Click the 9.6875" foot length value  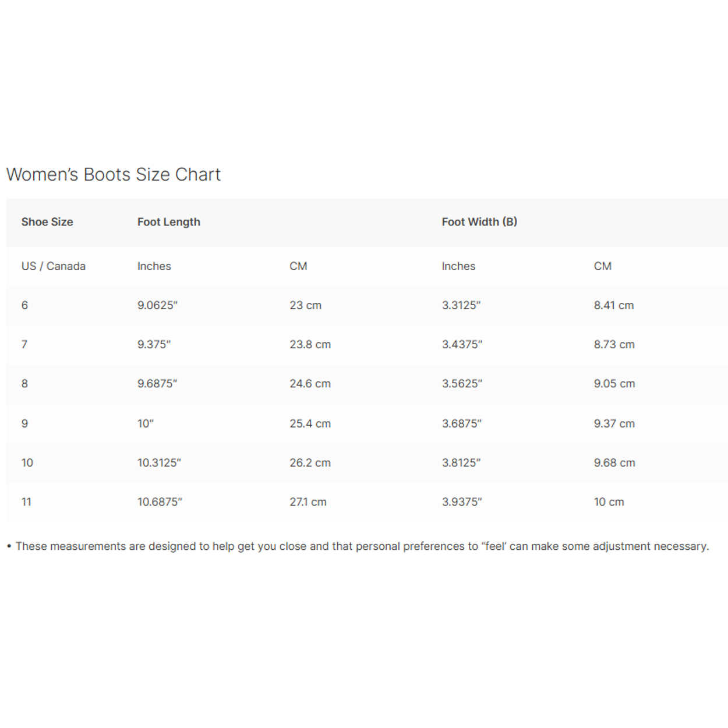pos(157,384)
